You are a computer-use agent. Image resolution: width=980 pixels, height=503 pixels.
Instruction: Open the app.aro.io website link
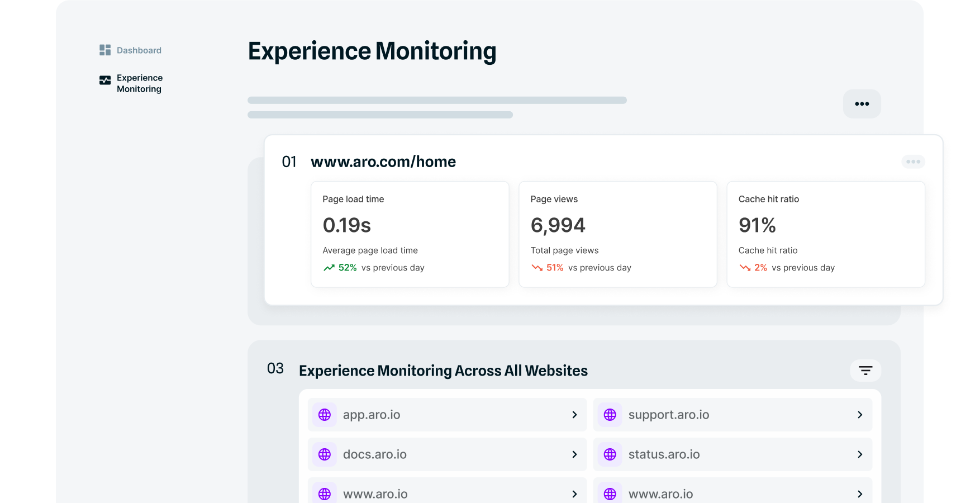pyautogui.click(x=372, y=415)
